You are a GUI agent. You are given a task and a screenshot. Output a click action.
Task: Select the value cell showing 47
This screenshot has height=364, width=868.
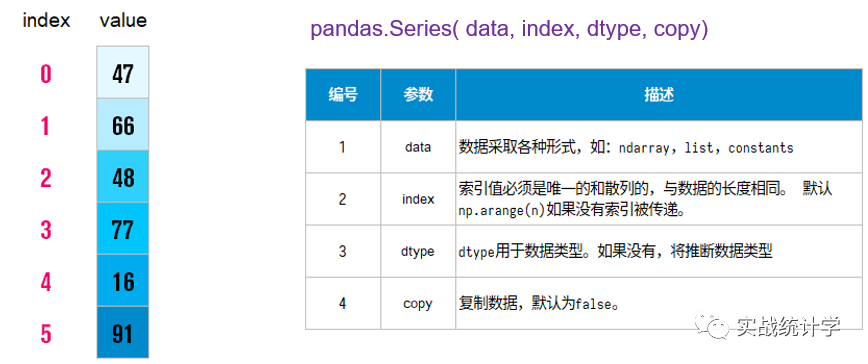point(123,72)
